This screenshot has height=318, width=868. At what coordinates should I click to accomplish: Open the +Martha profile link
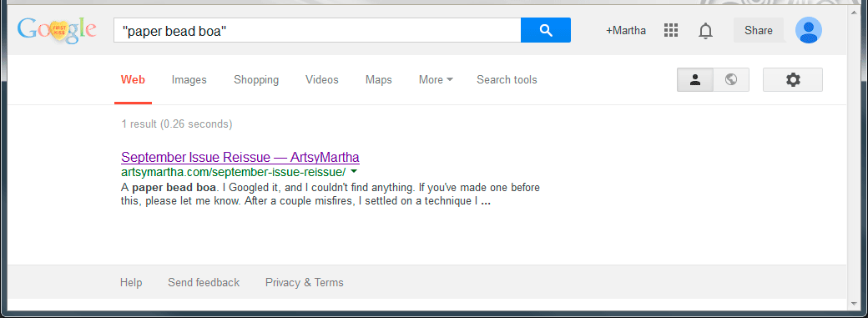click(x=625, y=31)
